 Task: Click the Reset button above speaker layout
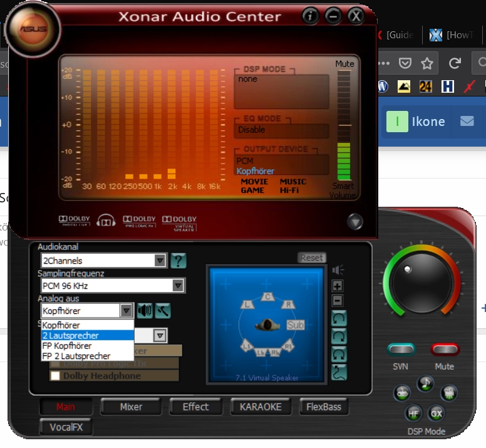pyautogui.click(x=311, y=258)
